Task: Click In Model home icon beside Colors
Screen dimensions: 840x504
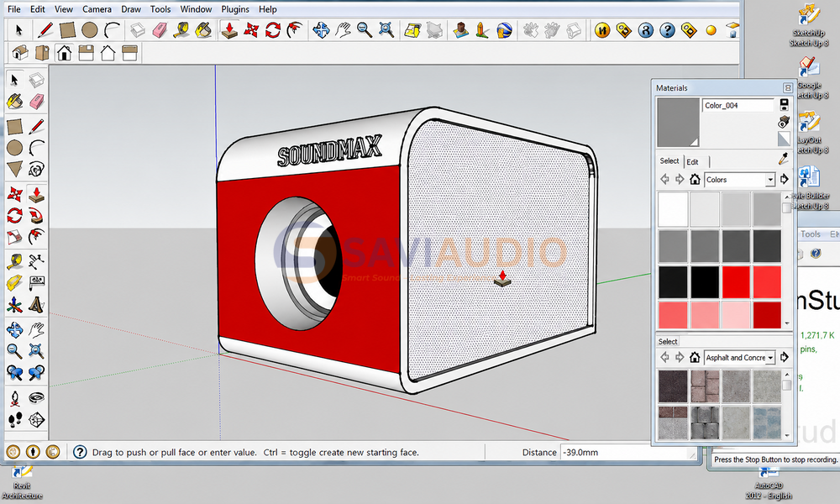Action: click(x=695, y=180)
